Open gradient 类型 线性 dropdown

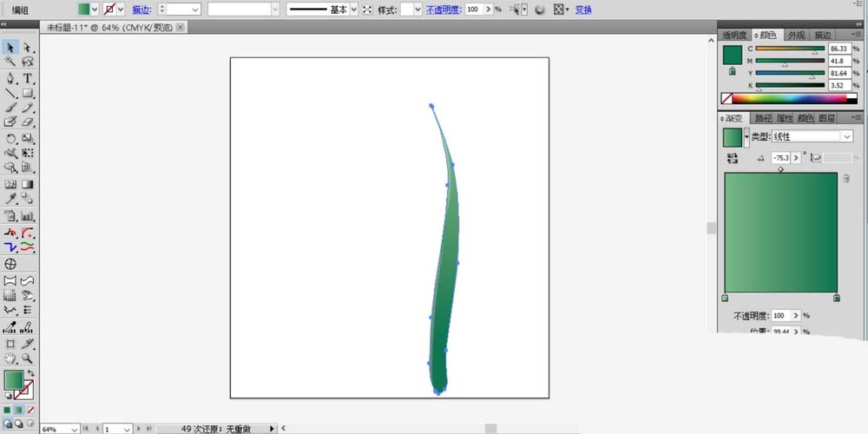coord(846,137)
